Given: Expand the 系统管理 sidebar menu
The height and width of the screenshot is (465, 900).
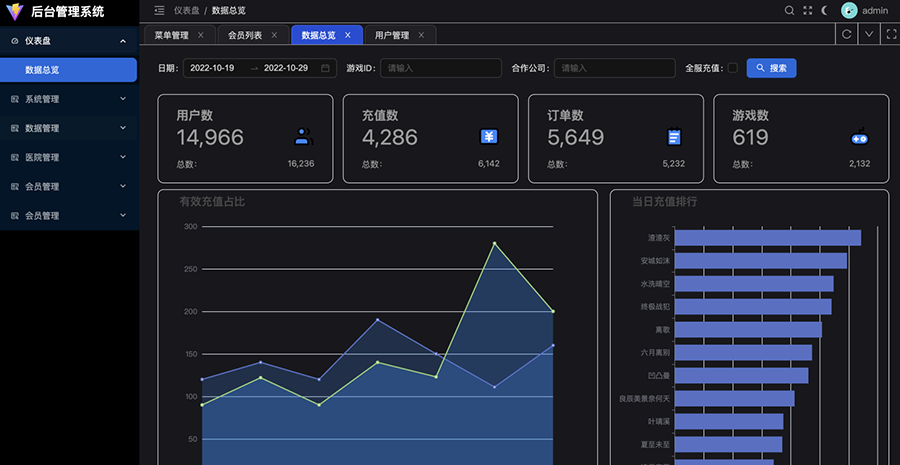Looking at the screenshot, I should click(69, 99).
